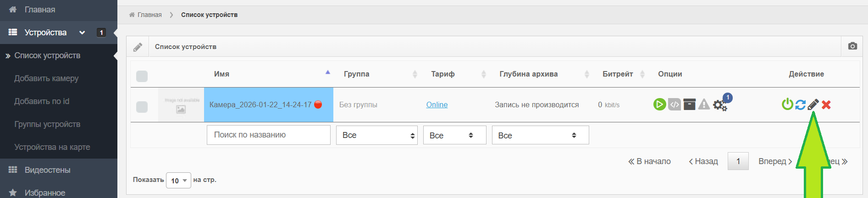Screen dimensions: 868x198
Task: Click the Поиск по названию search field
Action: pos(268,135)
